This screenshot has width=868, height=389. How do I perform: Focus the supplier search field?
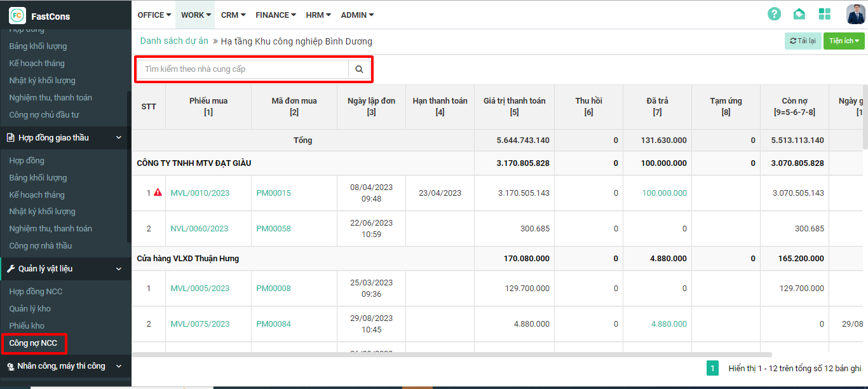pos(243,69)
